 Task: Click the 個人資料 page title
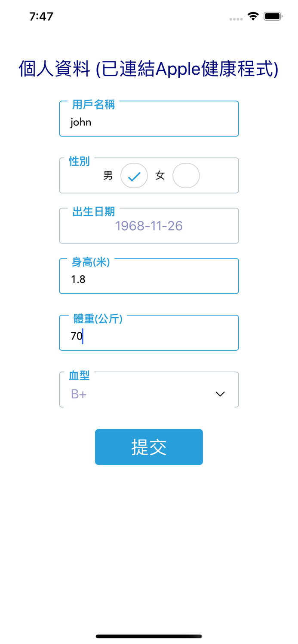pos(149,67)
